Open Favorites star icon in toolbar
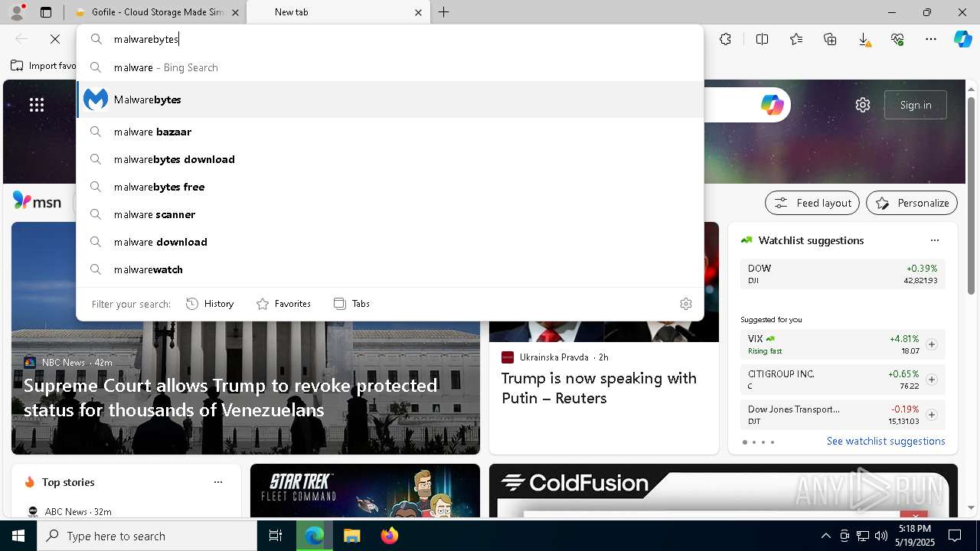The width and height of the screenshot is (980, 551). (x=796, y=39)
